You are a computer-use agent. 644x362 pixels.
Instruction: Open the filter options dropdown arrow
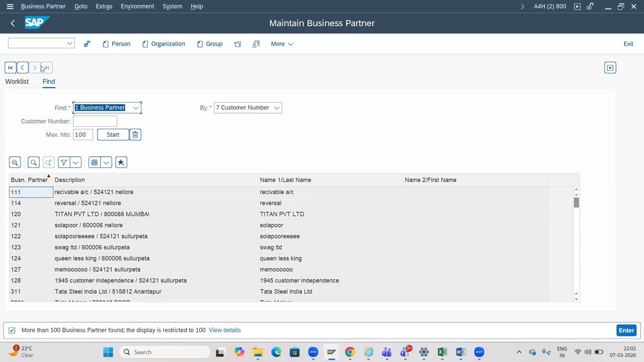coord(75,162)
